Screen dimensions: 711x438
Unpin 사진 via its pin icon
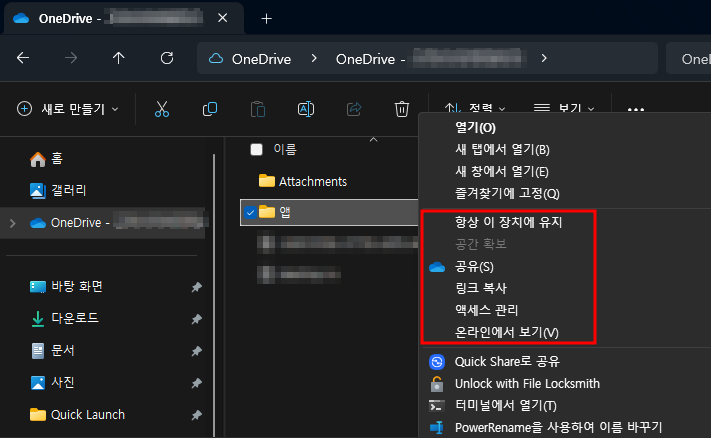196,383
